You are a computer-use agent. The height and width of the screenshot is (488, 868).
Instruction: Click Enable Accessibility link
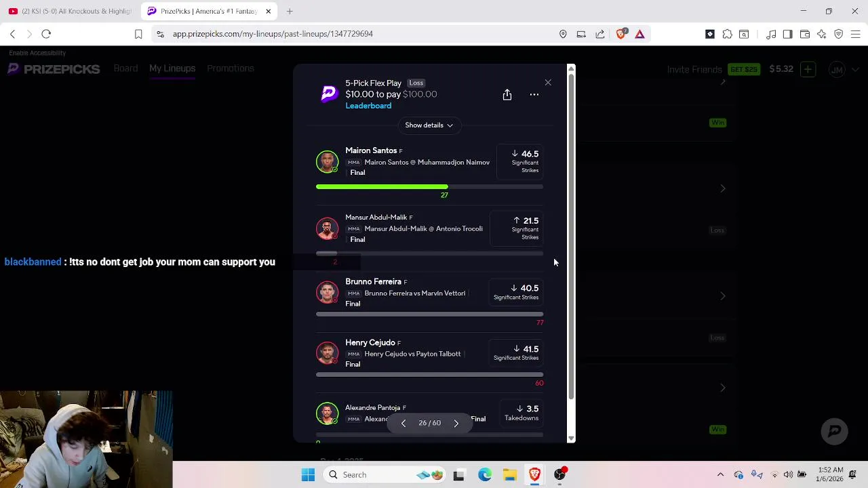click(37, 53)
